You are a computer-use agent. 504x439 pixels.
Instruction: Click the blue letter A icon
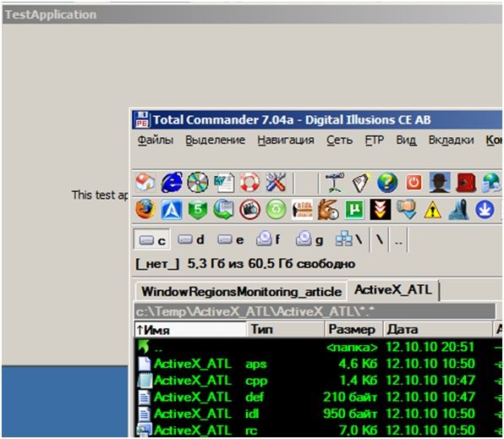pyautogui.click(x=172, y=210)
